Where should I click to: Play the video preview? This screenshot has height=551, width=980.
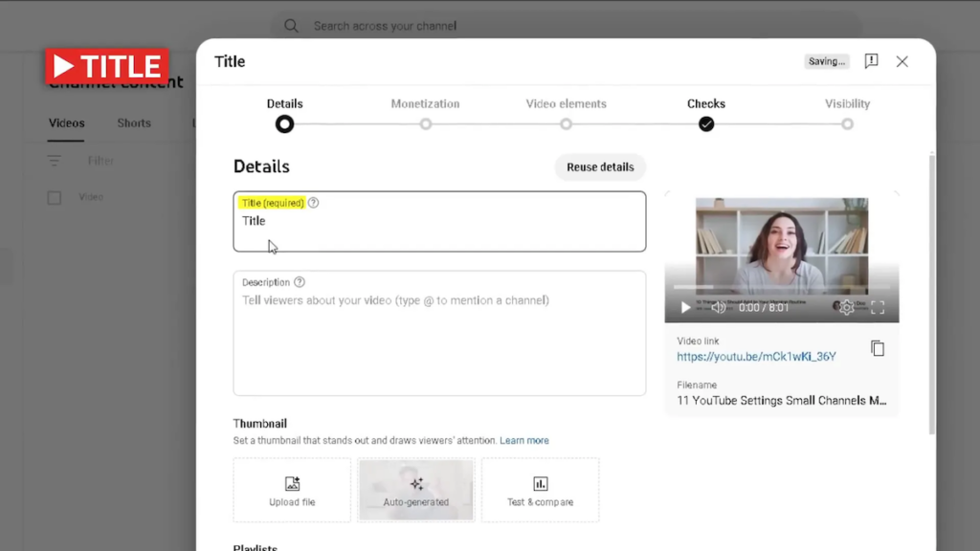click(x=685, y=307)
